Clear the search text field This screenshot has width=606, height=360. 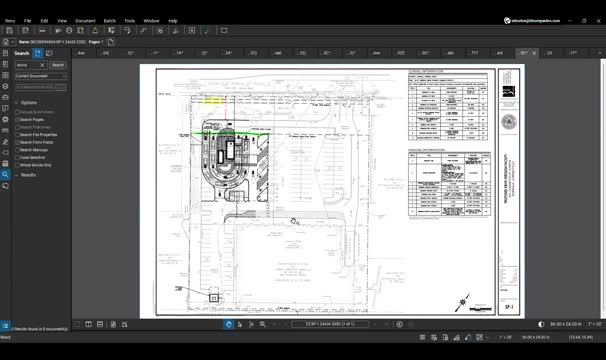(42, 65)
